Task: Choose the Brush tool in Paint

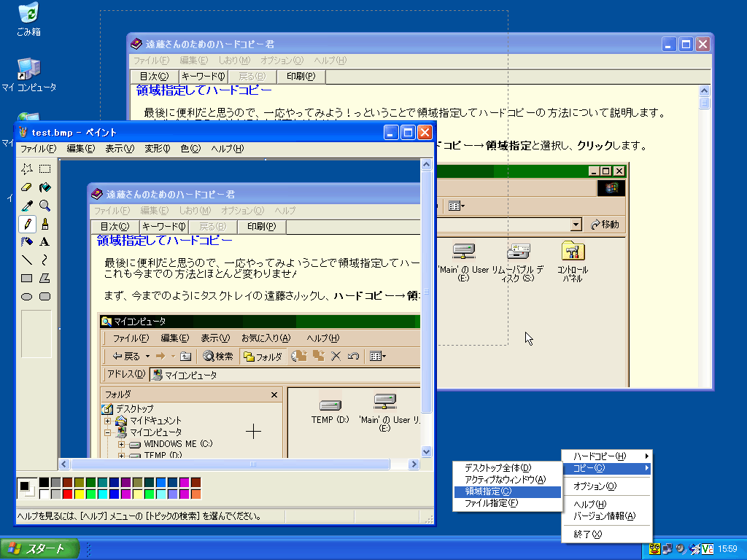Action: [x=44, y=223]
